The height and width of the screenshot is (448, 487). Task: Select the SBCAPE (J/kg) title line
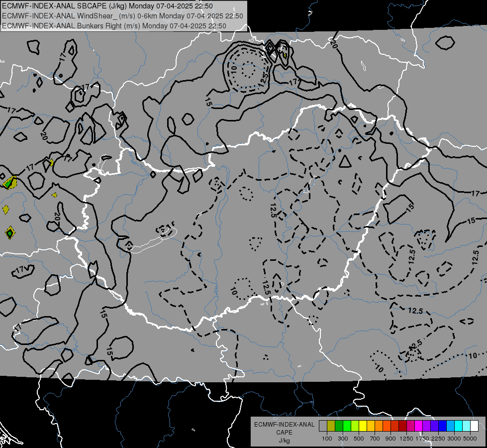pyautogui.click(x=107, y=6)
